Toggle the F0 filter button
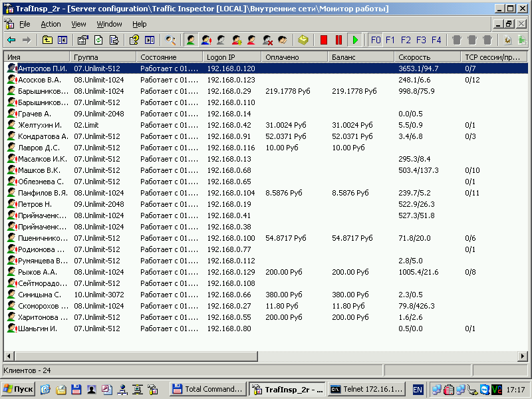This screenshot has height=399, width=532. pyautogui.click(x=376, y=41)
